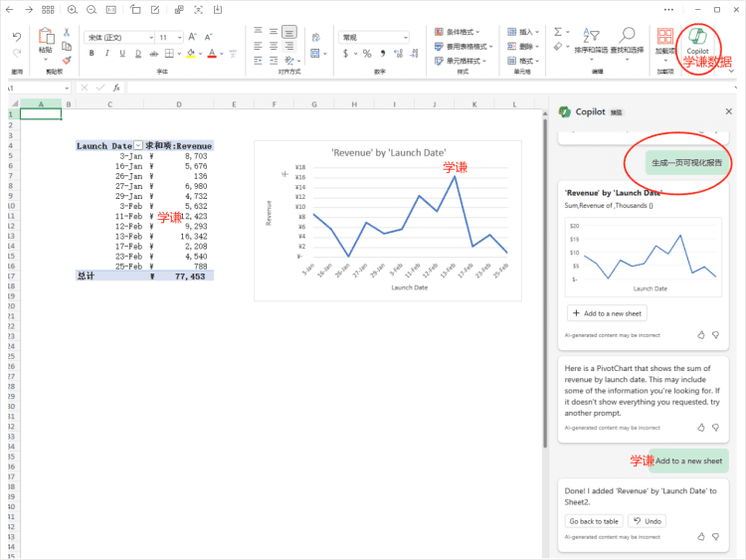The height and width of the screenshot is (560, 746).
Task: Open the edit image pencil icon
Action: [155, 10]
